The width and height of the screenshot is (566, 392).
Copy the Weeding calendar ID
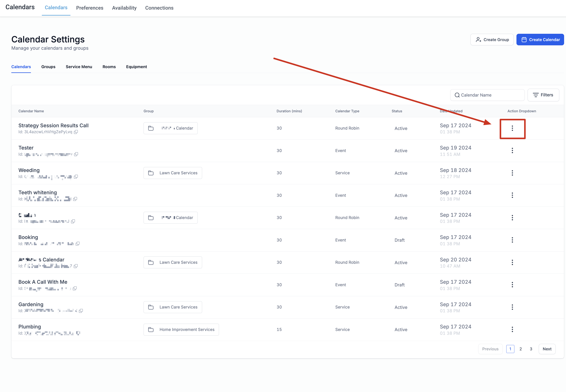point(76,177)
